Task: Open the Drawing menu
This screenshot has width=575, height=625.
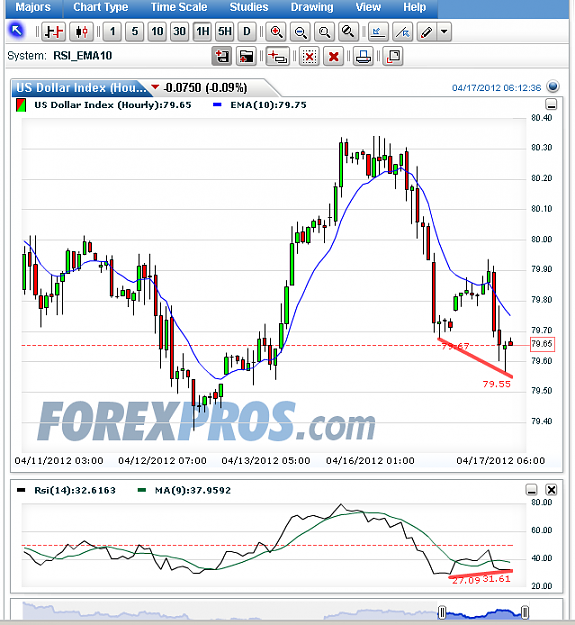Action: pos(312,7)
